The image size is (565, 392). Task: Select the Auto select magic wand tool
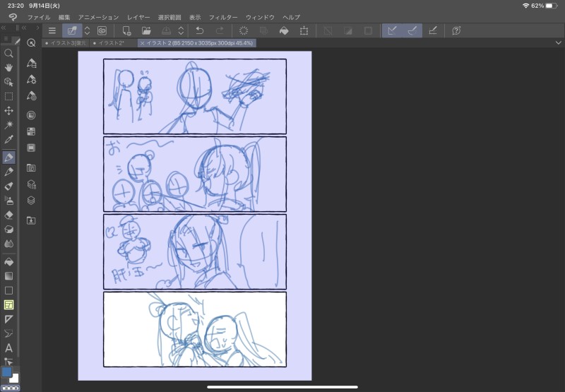click(x=8, y=125)
